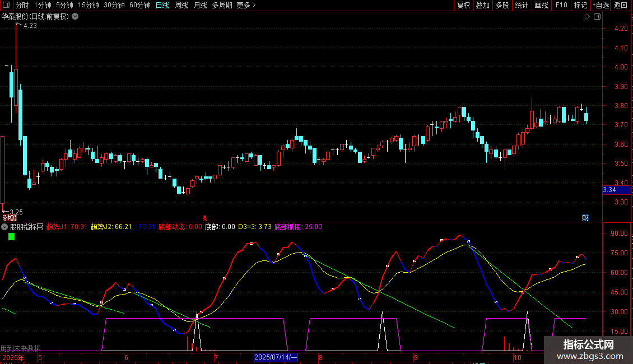Switch to 月线 monthly chart

[x=200, y=5]
